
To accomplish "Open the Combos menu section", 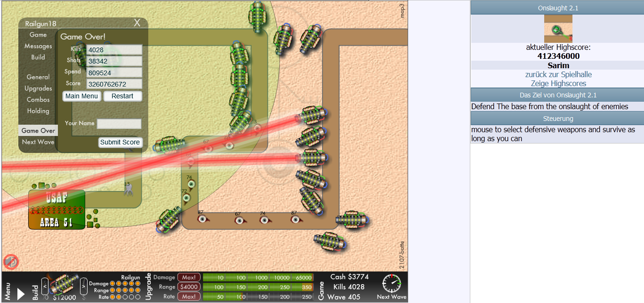I will (38, 100).
